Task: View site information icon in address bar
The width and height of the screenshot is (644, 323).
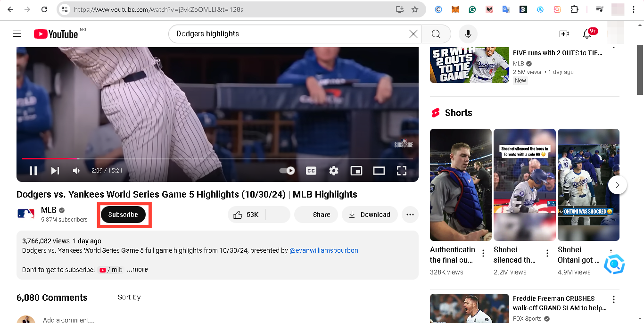Action: [x=65, y=9]
